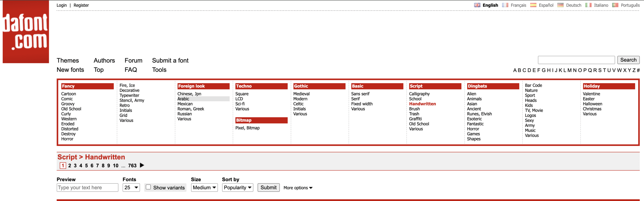644x201 pixels.
Task: Open New fonts page
Action: coord(70,70)
